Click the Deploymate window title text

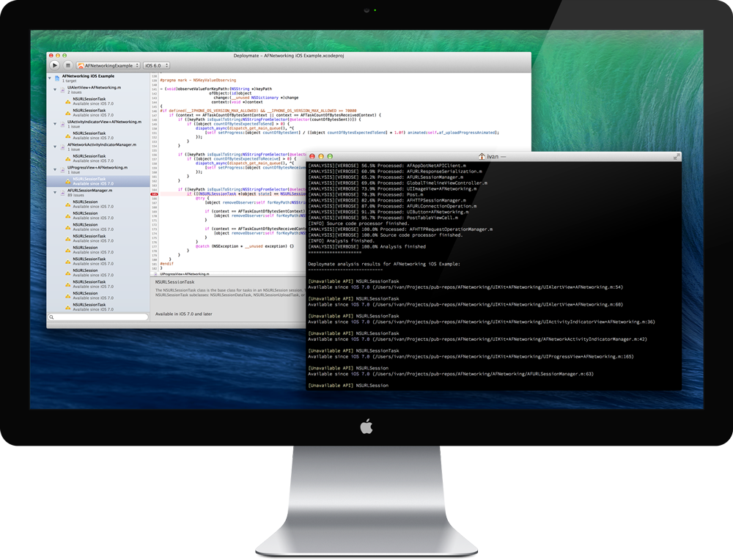pos(288,56)
